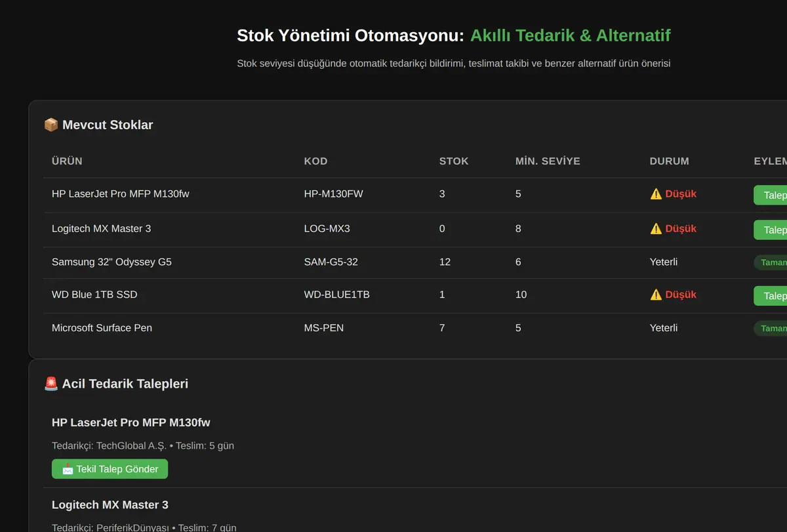Click supplier line TechGlobal A.Ş.
Screen dimensions: 787x532
(x=143, y=446)
